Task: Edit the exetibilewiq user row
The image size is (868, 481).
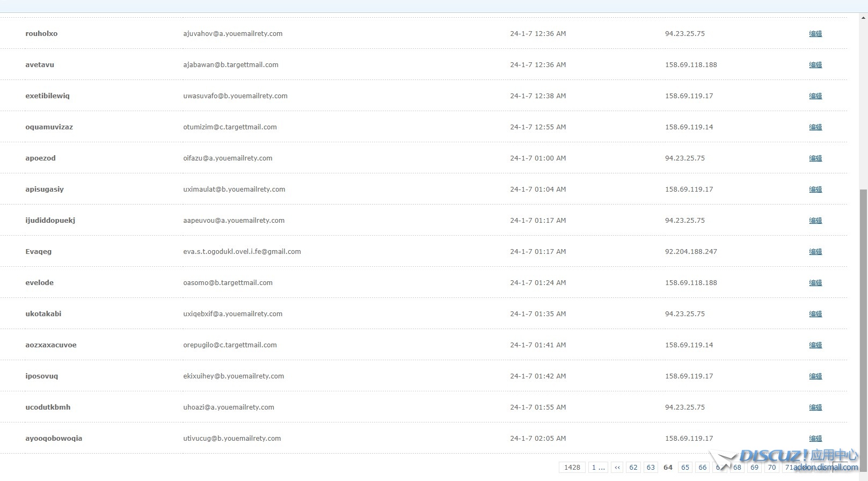Action: click(815, 96)
